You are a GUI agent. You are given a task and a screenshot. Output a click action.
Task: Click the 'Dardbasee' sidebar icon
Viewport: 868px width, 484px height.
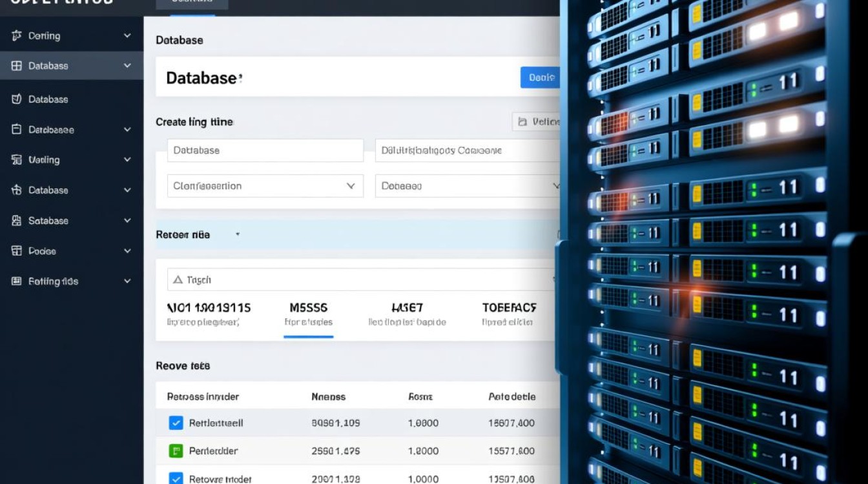tap(17, 130)
